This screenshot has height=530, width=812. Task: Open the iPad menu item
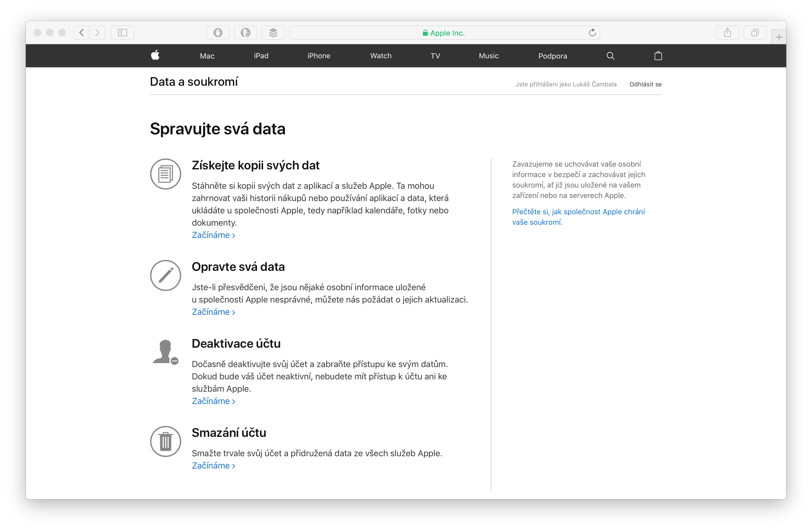click(261, 56)
